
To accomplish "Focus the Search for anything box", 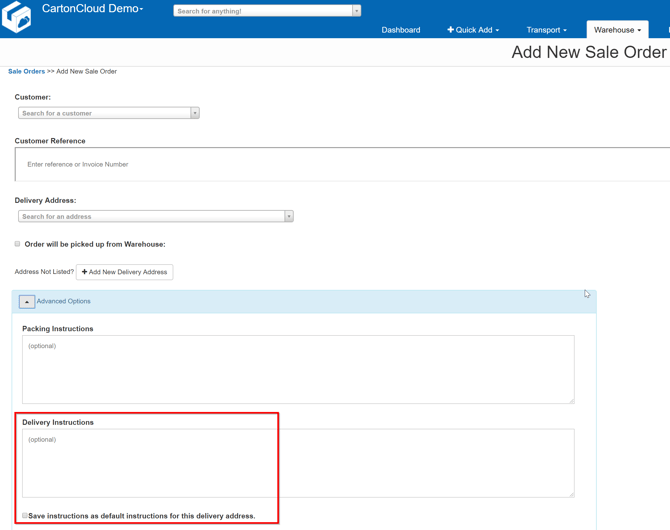I will point(262,11).
